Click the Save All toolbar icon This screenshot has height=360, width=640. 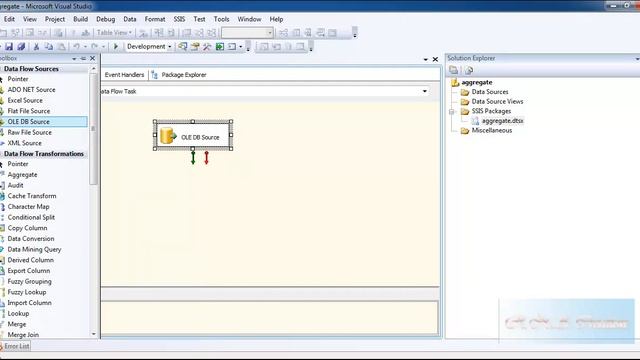(x=21, y=47)
